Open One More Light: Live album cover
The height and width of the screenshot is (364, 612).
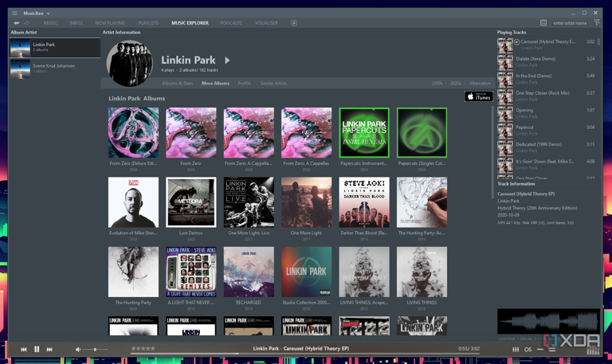[249, 202]
